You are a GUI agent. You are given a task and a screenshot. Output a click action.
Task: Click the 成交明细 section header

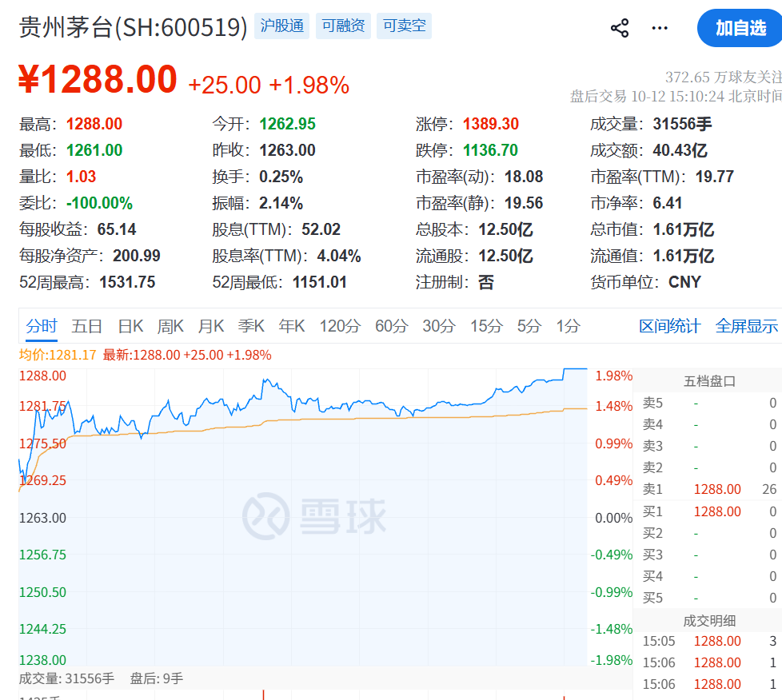tap(709, 621)
